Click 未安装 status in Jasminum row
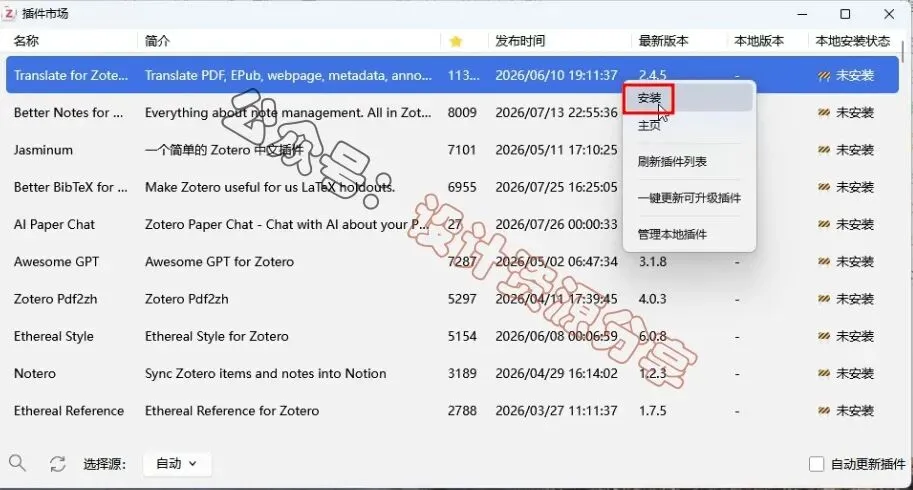 pyautogui.click(x=855, y=150)
